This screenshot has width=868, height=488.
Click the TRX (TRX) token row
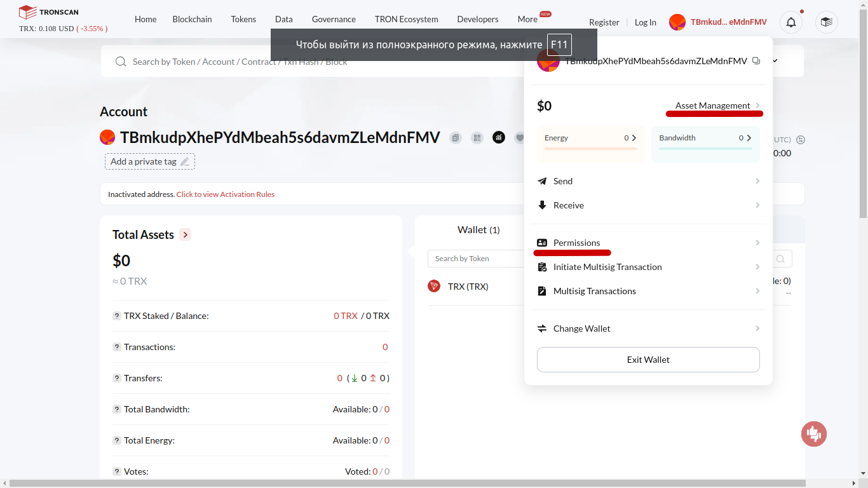[x=475, y=287]
